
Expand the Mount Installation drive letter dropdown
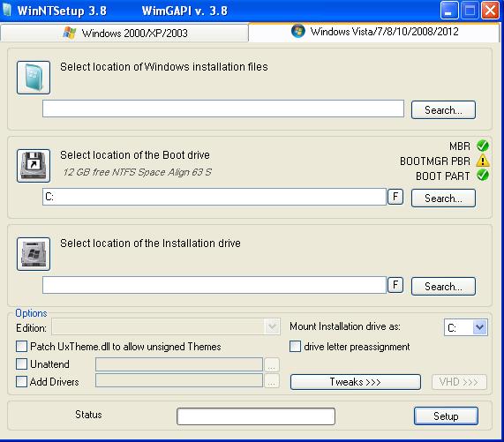pos(480,327)
